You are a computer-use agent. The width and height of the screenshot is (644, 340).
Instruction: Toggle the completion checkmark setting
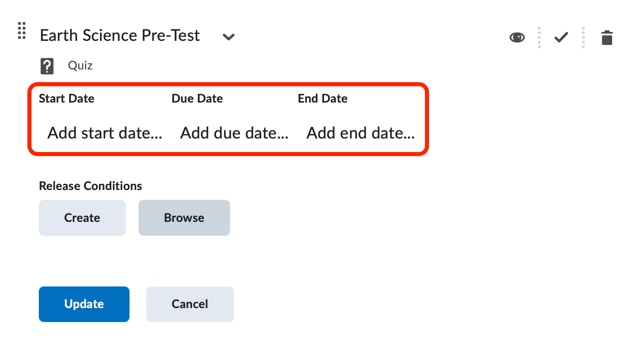[x=561, y=37]
